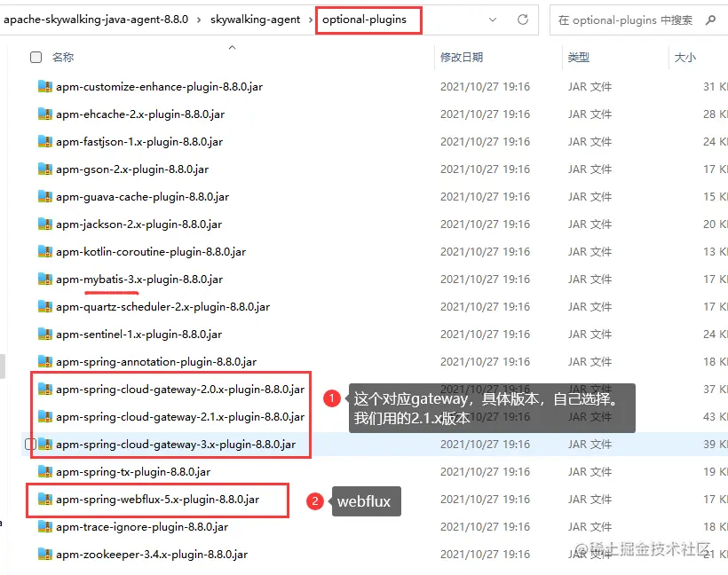Image resolution: width=728 pixels, height=575 pixels.
Task: Click the modified date of apm-mybatis-3.x-plugin
Action: point(485,280)
